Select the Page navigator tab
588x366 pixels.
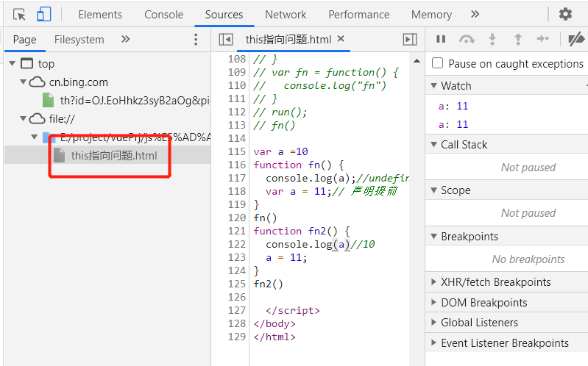[x=25, y=40]
